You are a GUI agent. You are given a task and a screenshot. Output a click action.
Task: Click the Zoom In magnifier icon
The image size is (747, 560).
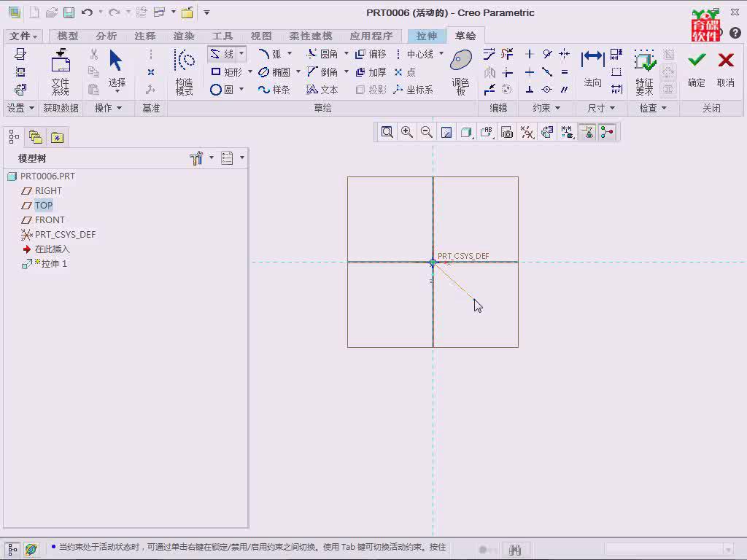(407, 132)
